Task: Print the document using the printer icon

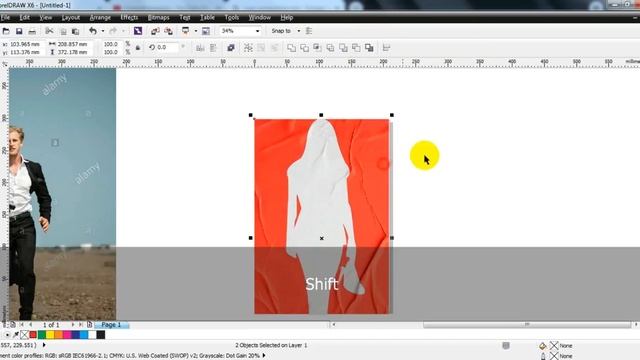Action: [x=32, y=31]
